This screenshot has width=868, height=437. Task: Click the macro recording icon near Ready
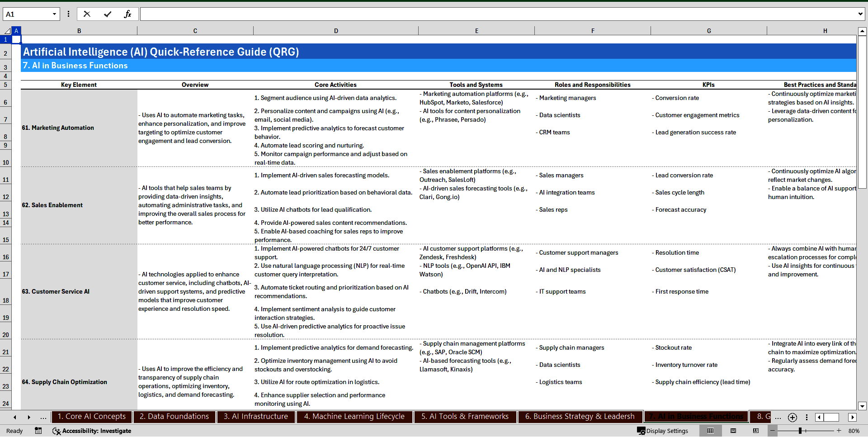pos(38,431)
